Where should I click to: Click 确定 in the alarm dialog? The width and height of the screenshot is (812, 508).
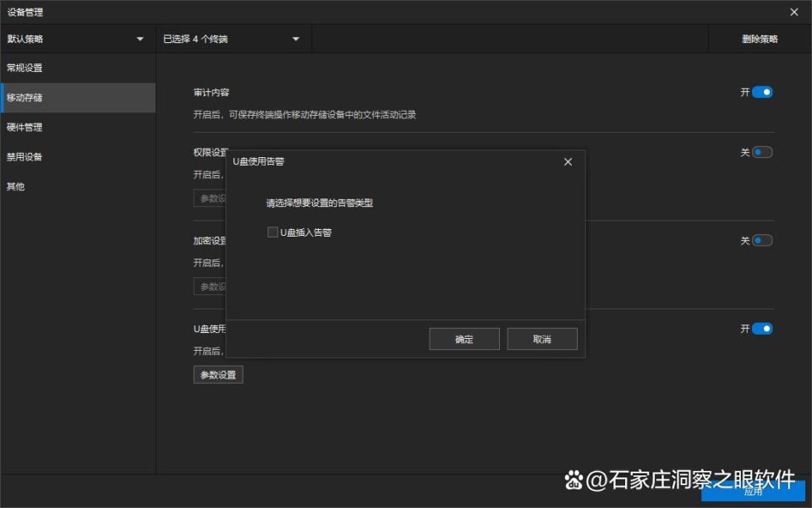tap(464, 339)
